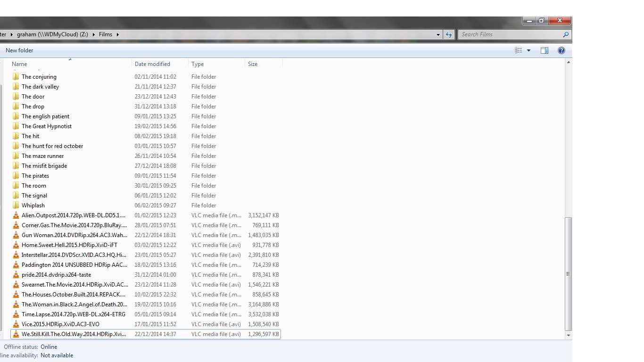Click the folder icon for The conjuring

click(16, 76)
